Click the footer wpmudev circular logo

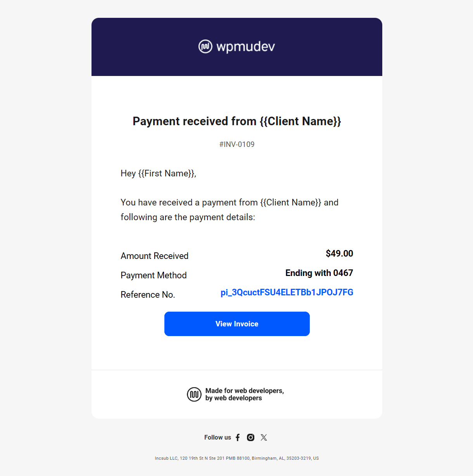click(x=194, y=394)
